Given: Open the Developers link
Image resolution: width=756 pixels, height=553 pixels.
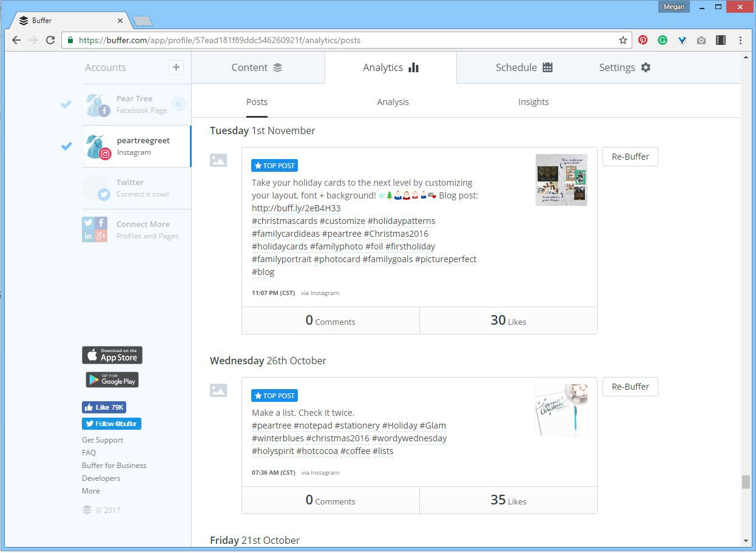Looking at the screenshot, I should 101,478.
